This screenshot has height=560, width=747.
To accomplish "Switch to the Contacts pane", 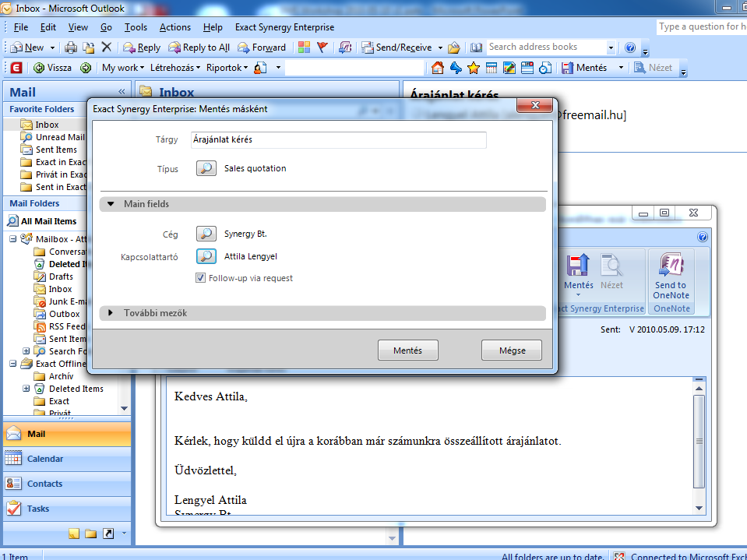I will tap(67, 484).
